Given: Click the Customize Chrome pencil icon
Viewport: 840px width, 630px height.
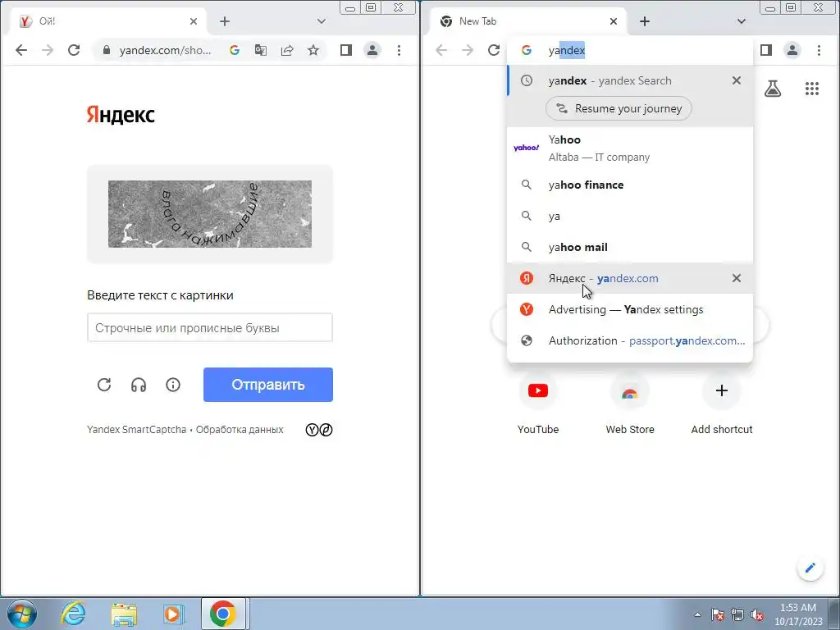Looking at the screenshot, I should (810, 568).
